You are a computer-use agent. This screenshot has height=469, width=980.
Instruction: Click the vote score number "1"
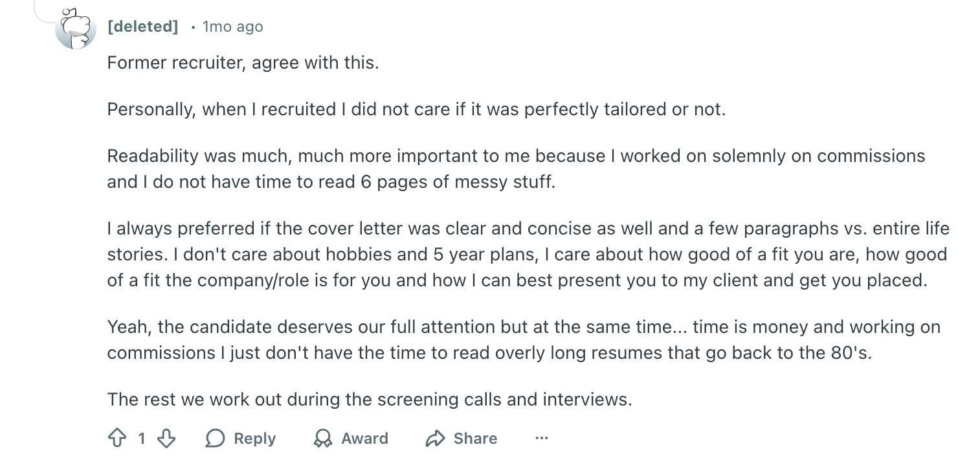(x=142, y=438)
